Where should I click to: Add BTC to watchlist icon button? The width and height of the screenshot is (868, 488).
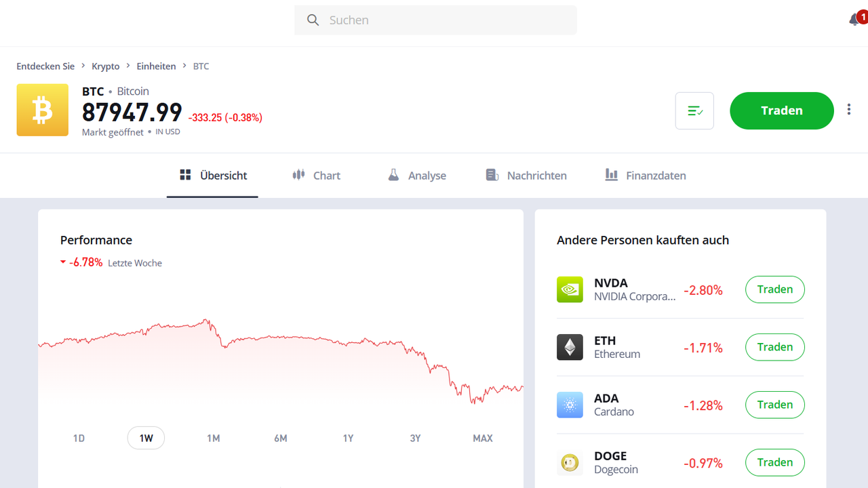[x=694, y=110]
